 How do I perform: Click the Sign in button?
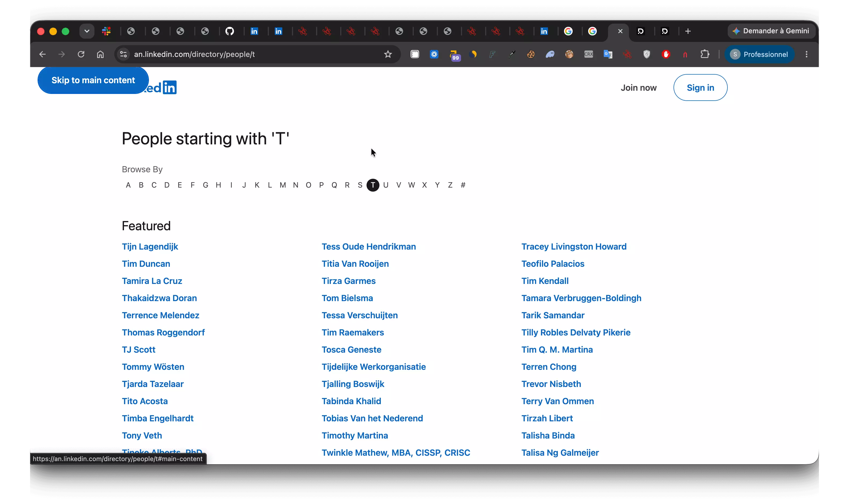700,87
